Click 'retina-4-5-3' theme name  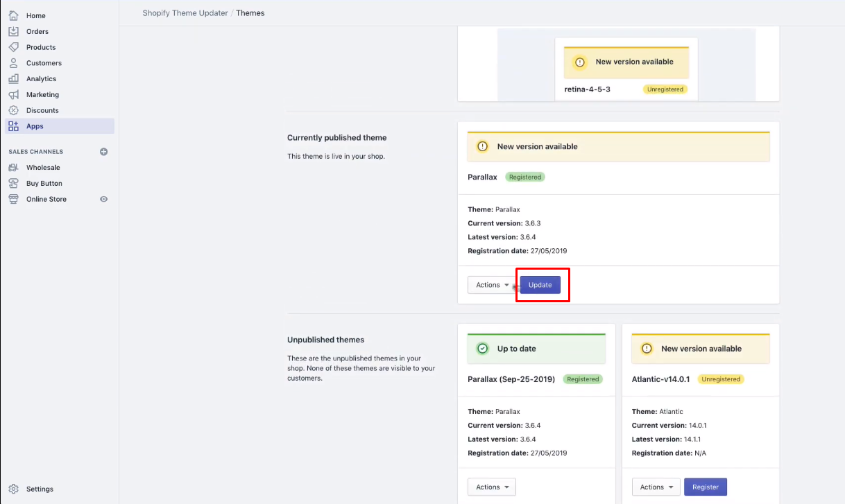tap(588, 89)
